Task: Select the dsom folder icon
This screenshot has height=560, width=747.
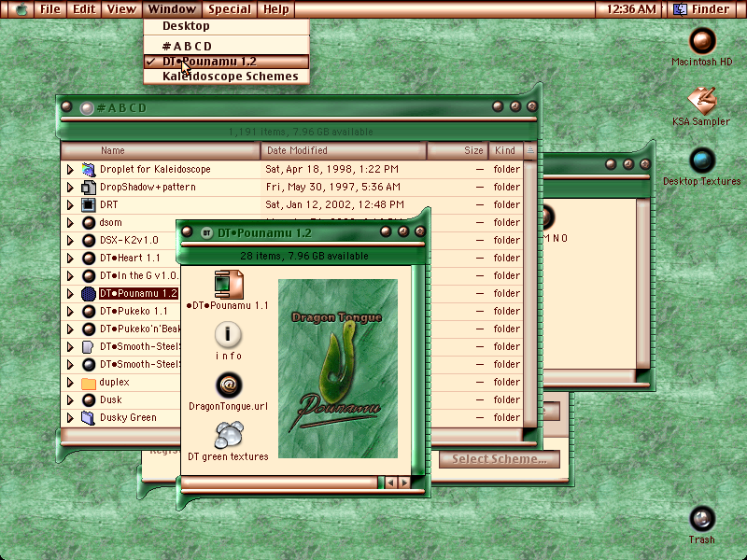Action: click(x=89, y=222)
